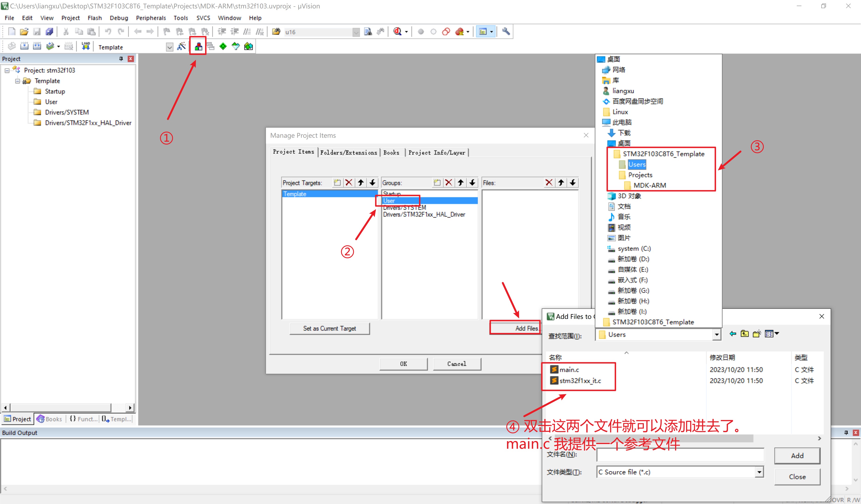Click the Undo toolbar icon

[108, 32]
